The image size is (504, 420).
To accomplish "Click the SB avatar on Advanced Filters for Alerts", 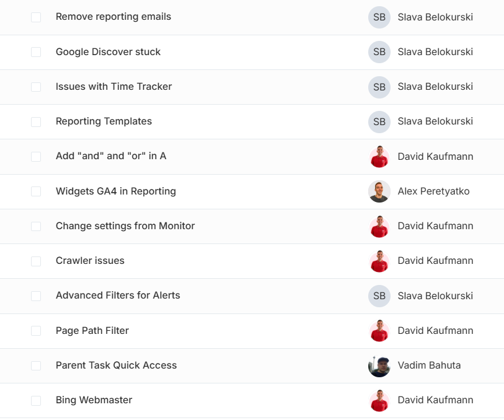I will (x=379, y=295).
